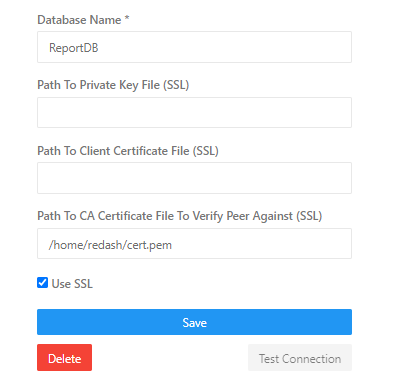Click "(SSL)" in the Private Key label

coord(176,85)
